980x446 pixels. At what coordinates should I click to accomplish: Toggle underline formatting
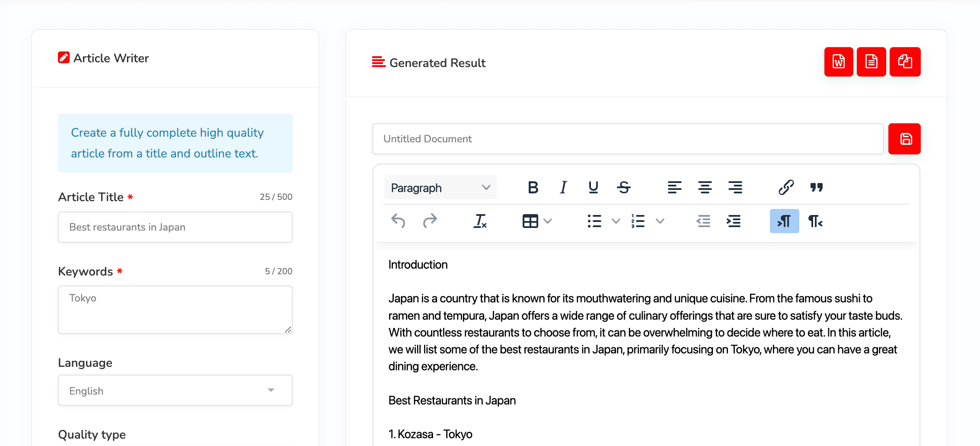594,187
